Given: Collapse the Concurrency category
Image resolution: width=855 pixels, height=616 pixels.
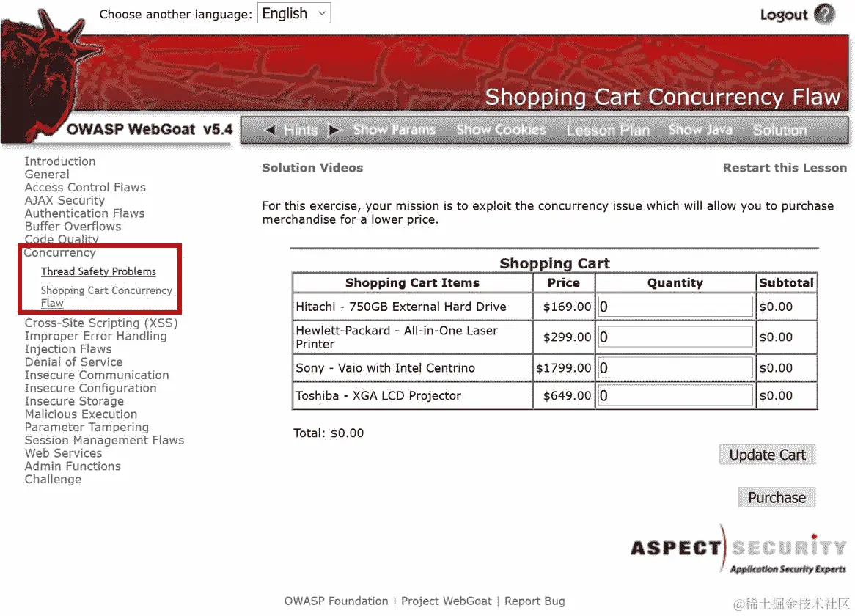Looking at the screenshot, I should coord(59,252).
